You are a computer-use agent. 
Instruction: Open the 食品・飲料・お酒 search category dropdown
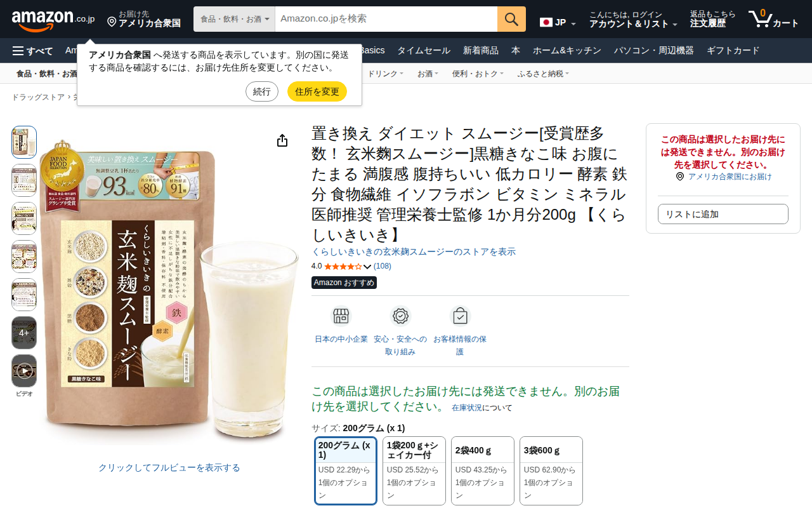(x=234, y=19)
